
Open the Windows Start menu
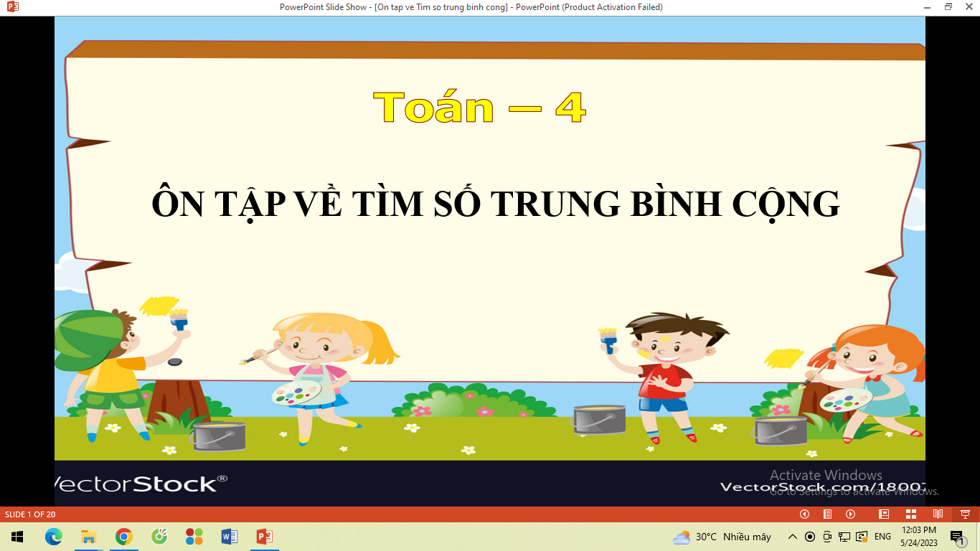(x=17, y=537)
